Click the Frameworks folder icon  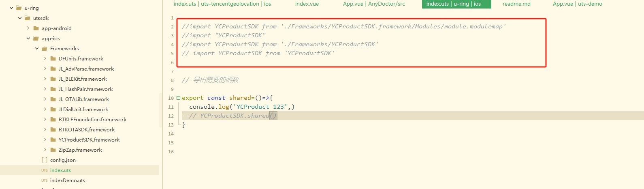pos(45,48)
